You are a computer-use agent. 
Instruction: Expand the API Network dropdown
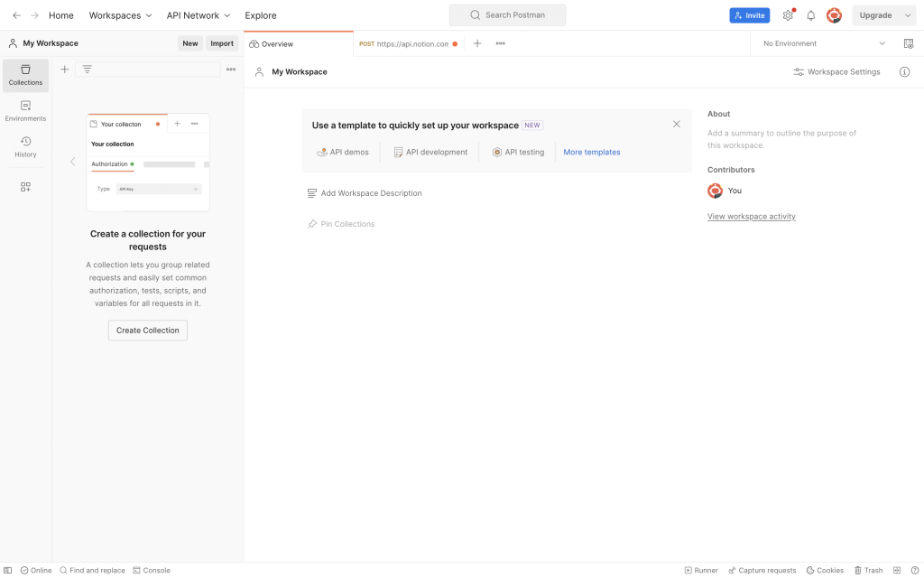point(198,15)
